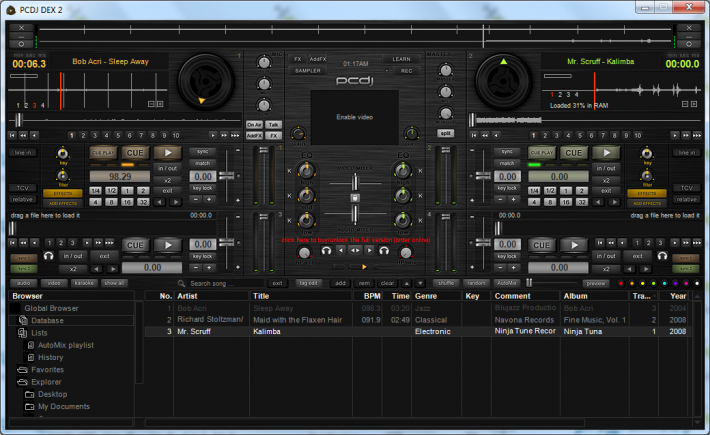
Task: Open Desktop folder in tree
Action: coord(53,394)
